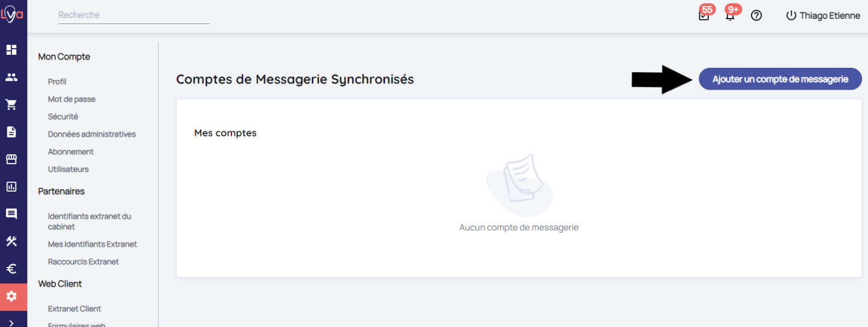Screen dimensions: 868x327
Task: Open the Mes Identifiants Extranet link
Action: tap(93, 244)
